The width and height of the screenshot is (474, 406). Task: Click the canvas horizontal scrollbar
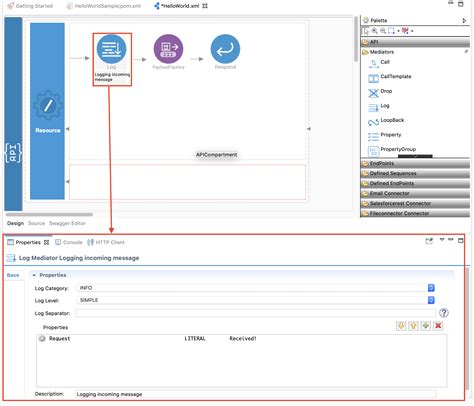(49, 214)
